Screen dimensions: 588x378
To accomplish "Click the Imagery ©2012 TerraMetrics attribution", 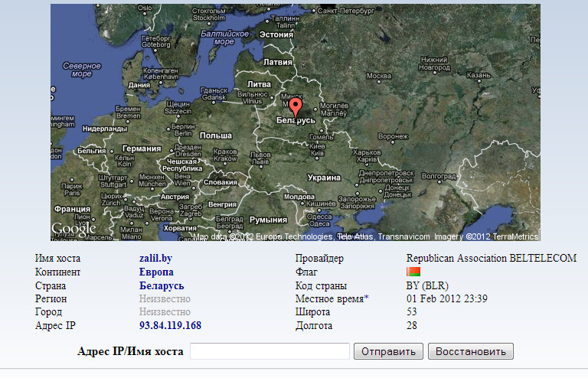I will 486,236.
